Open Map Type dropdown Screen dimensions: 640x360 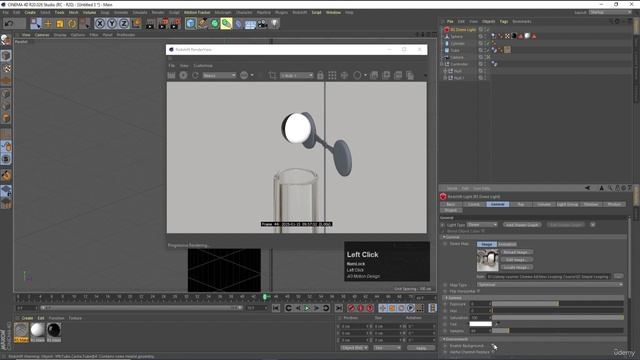[550, 285]
